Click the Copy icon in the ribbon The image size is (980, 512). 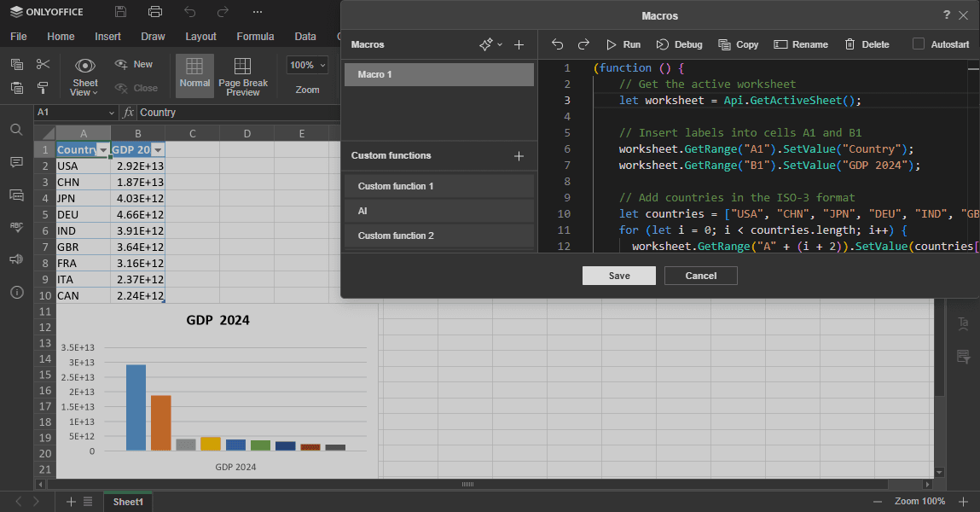17,64
